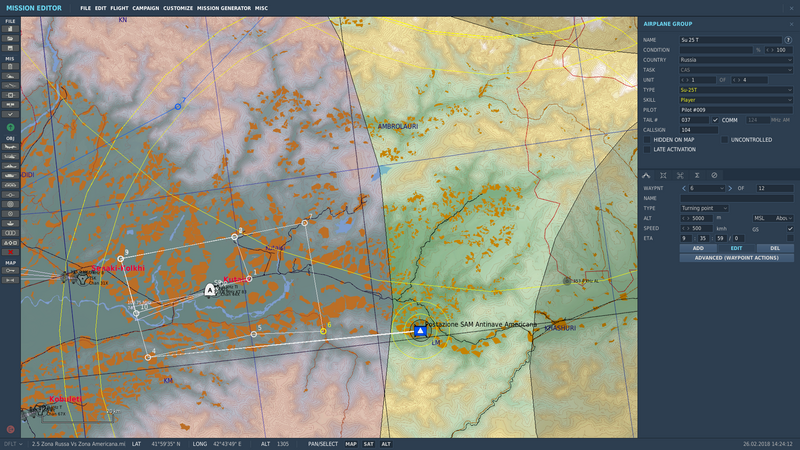The image size is (800, 450).
Task: Click the ADD waypoint button
Action: pos(698,248)
